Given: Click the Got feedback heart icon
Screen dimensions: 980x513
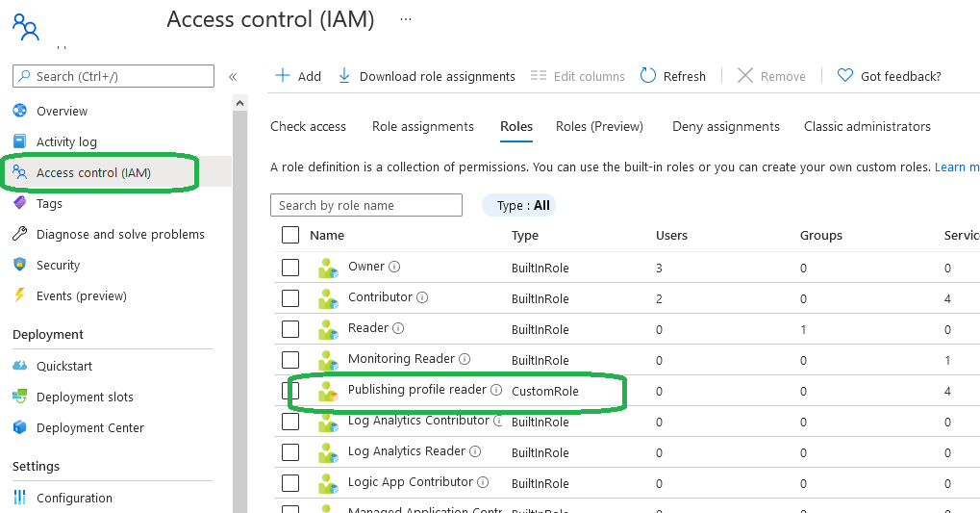Looking at the screenshot, I should pyautogui.click(x=845, y=76).
